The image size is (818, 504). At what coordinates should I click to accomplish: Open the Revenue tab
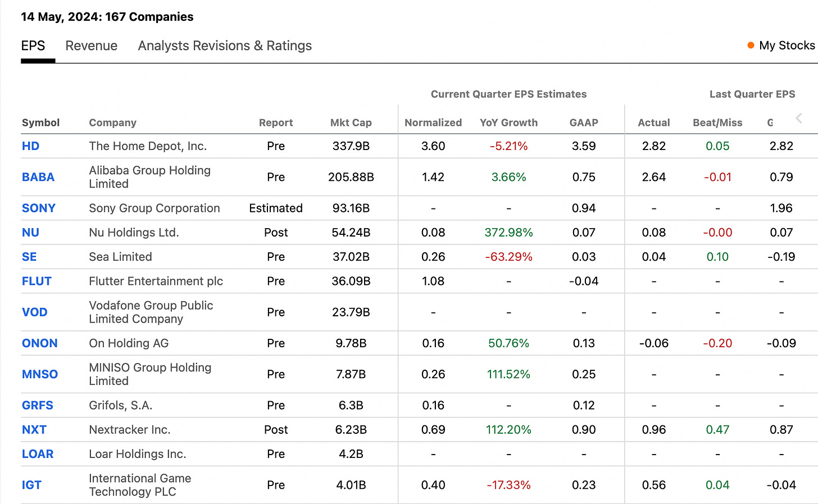pos(92,46)
